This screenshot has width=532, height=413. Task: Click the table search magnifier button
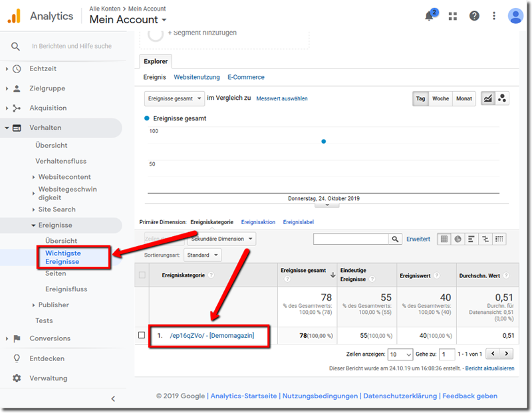click(x=395, y=239)
